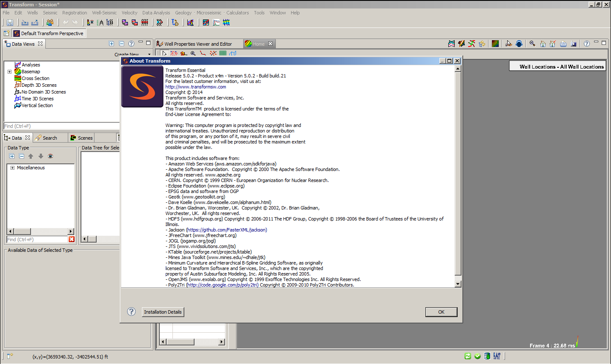The height and width of the screenshot is (364, 611).
Task: Click the Help question mark in Data Views panel
Action: (x=131, y=44)
